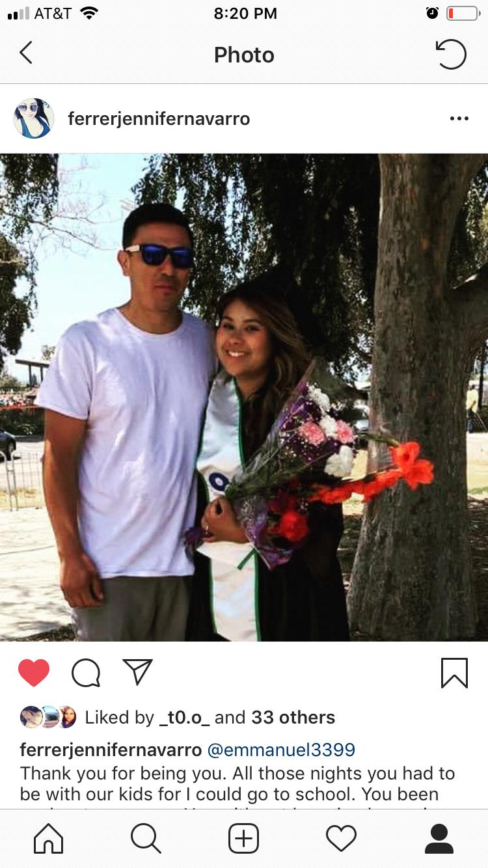The height and width of the screenshot is (868, 488).
Task: Open the three-dot post options menu
Action: (x=459, y=118)
